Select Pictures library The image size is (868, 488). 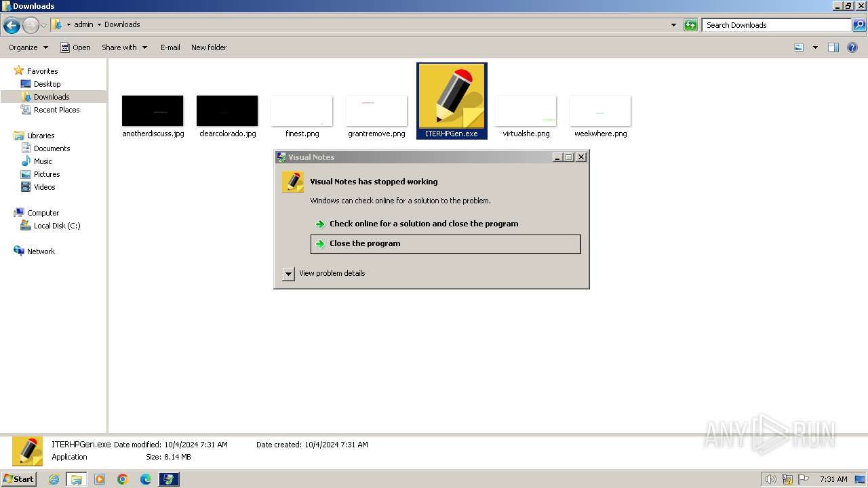(47, 174)
